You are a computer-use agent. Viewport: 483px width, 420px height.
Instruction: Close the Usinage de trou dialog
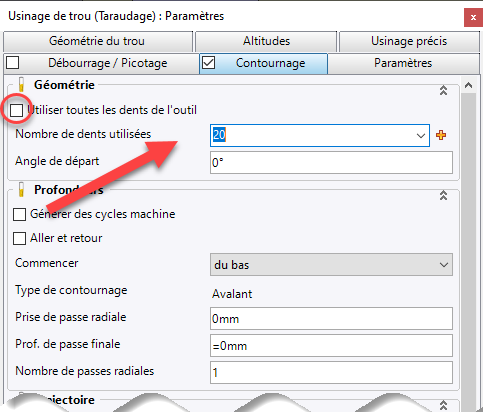pos(473,18)
